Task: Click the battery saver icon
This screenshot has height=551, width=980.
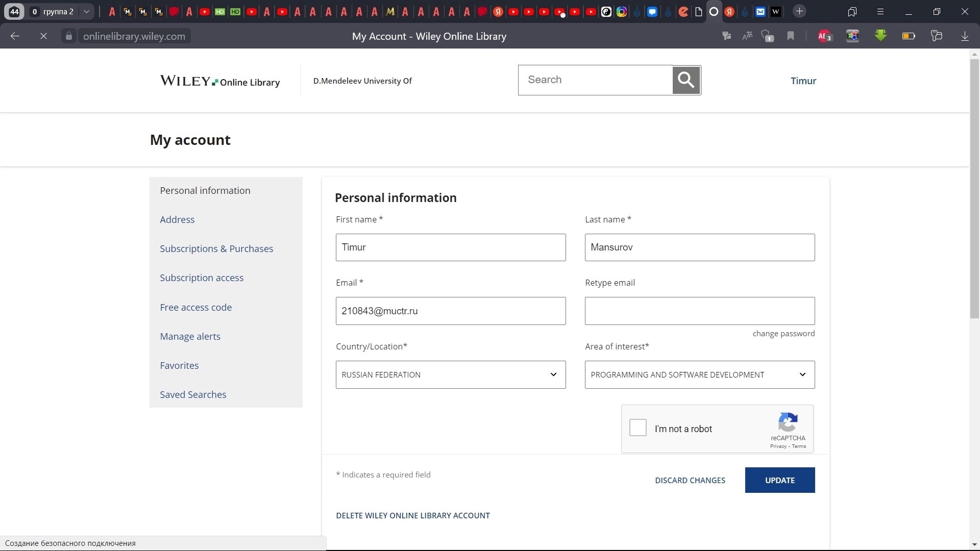Action: click(909, 36)
